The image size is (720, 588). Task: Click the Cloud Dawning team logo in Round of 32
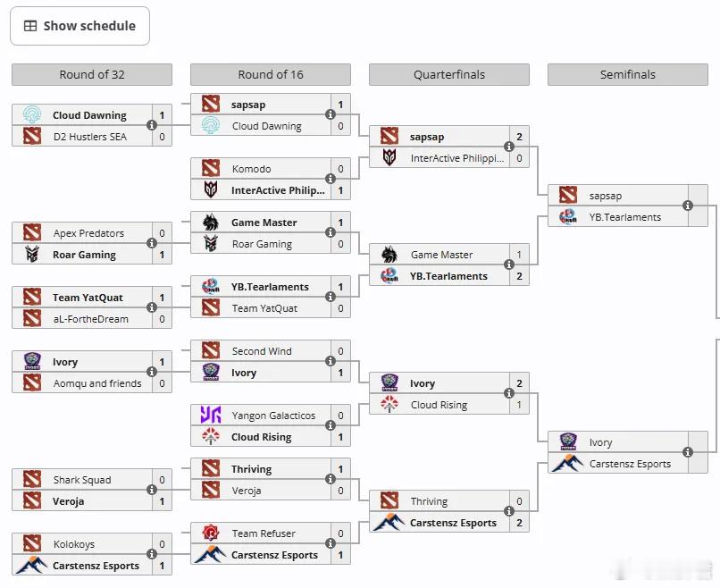click(x=32, y=115)
